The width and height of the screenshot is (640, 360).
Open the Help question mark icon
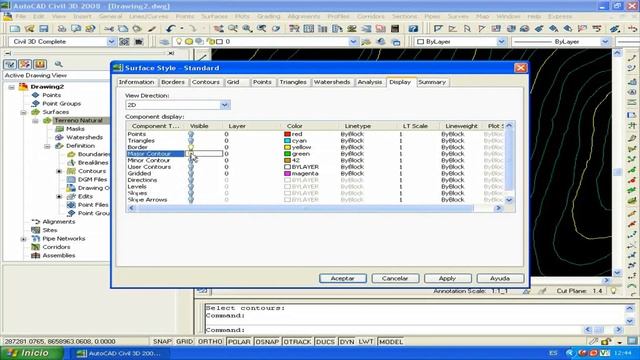point(413,29)
